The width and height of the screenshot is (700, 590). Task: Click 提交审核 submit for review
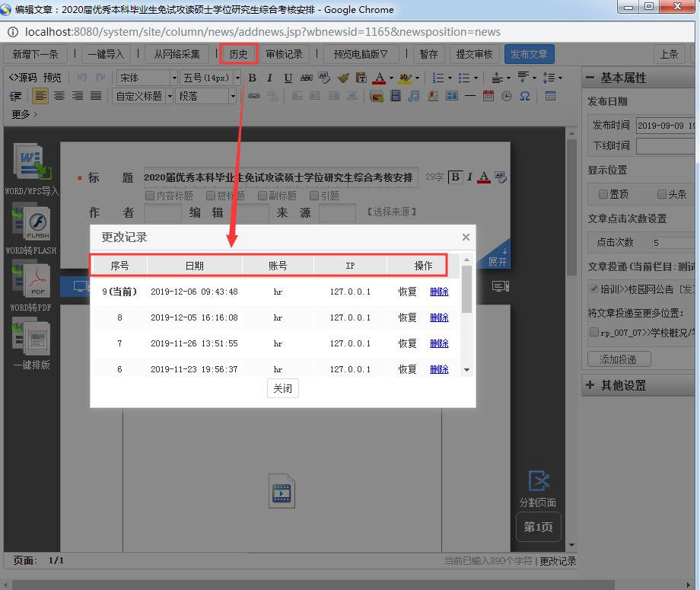point(474,54)
